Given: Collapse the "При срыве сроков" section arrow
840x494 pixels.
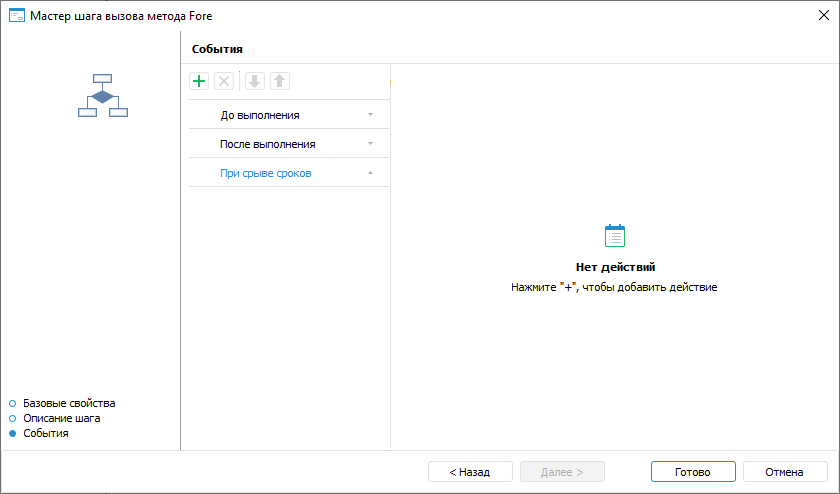Looking at the screenshot, I should (370, 173).
